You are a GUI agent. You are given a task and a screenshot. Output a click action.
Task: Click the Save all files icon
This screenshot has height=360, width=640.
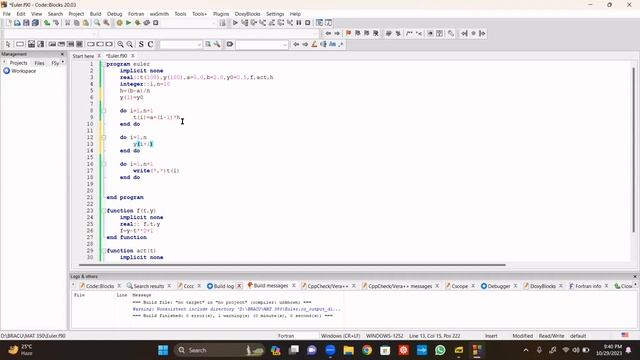tap(36, 23)
